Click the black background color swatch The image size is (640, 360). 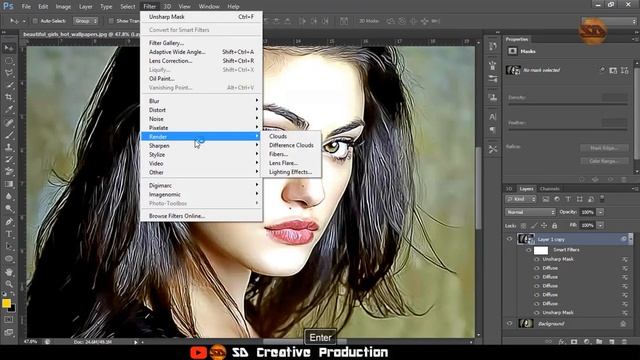tap(13, 309)
